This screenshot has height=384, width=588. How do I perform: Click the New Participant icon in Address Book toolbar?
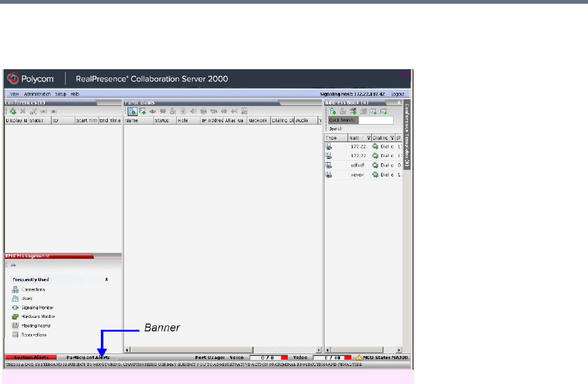pyautogui.click(x=333, y=111)
